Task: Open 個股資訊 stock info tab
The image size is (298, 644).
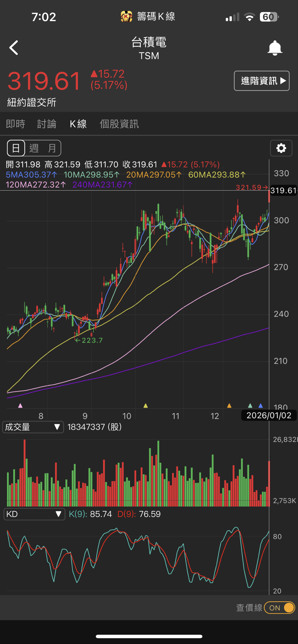Action: tap(119, 124)
